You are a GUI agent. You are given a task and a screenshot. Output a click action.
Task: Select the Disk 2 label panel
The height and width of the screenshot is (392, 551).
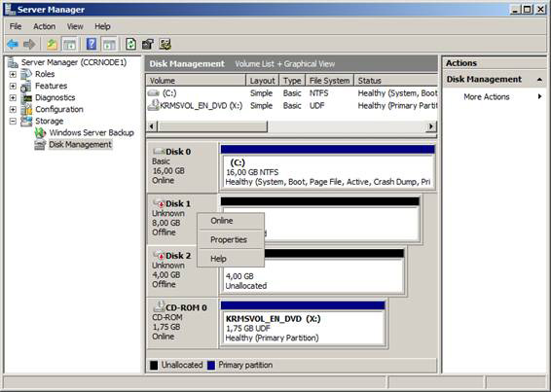tap(182, 271)
